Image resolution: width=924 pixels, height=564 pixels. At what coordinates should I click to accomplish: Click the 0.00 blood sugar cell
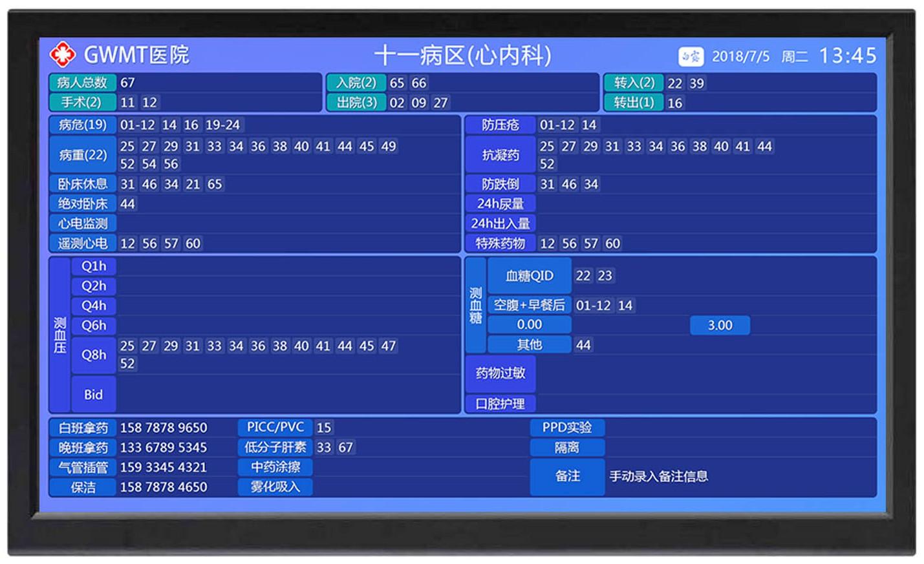[x=530, y=325]
